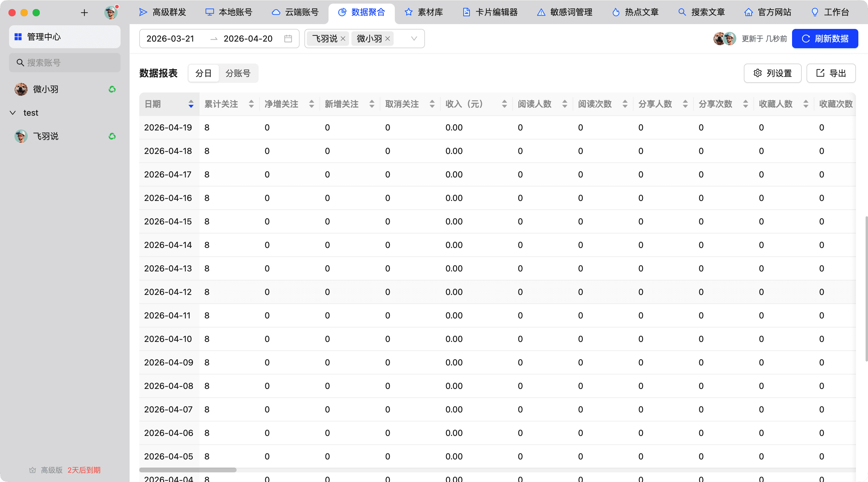
Task: Sort by 累计关注 column
Action: (x=251, y=104)
